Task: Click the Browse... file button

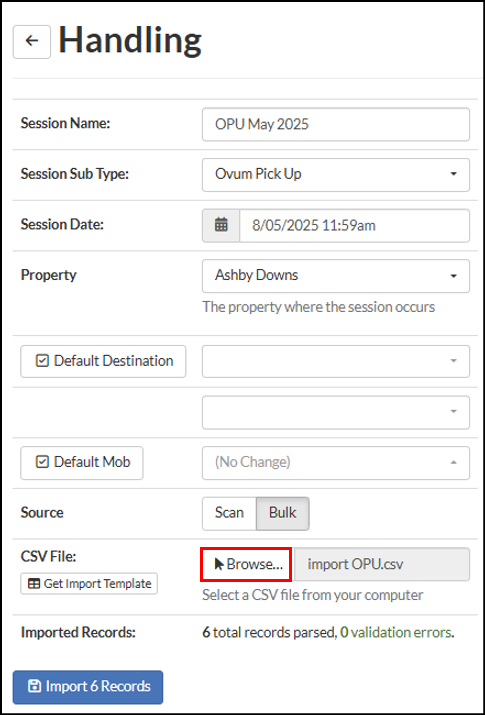Action: [246, 565]
